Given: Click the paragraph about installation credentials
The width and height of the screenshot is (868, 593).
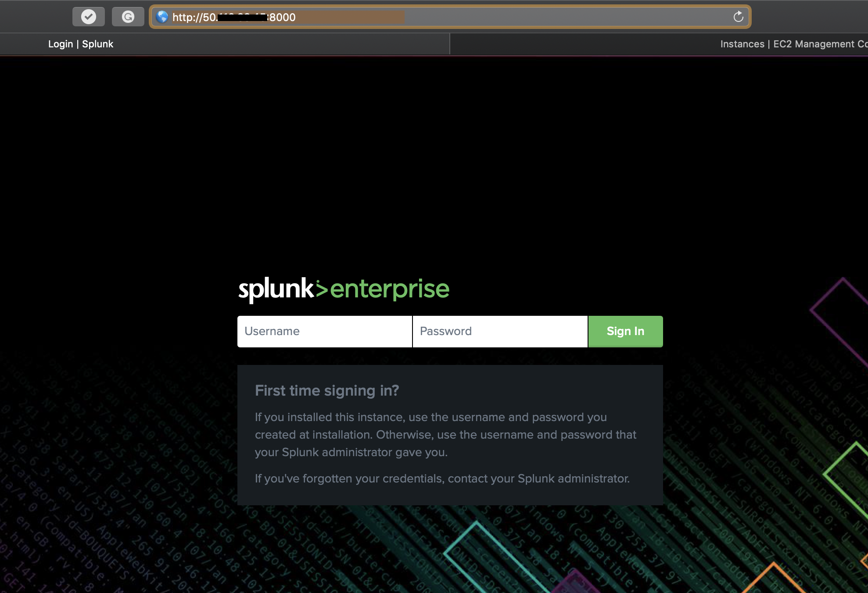Looking at the screenshot, I should (445, 435).
